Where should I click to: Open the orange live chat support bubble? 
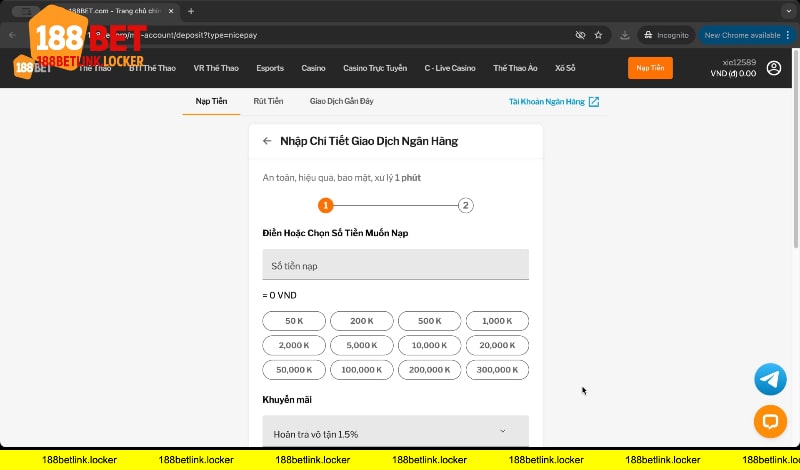[x=770, y=421]
